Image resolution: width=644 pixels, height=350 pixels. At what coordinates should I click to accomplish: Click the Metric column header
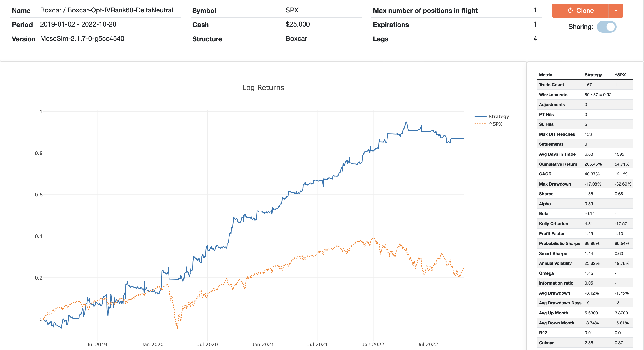pos(546,75)
